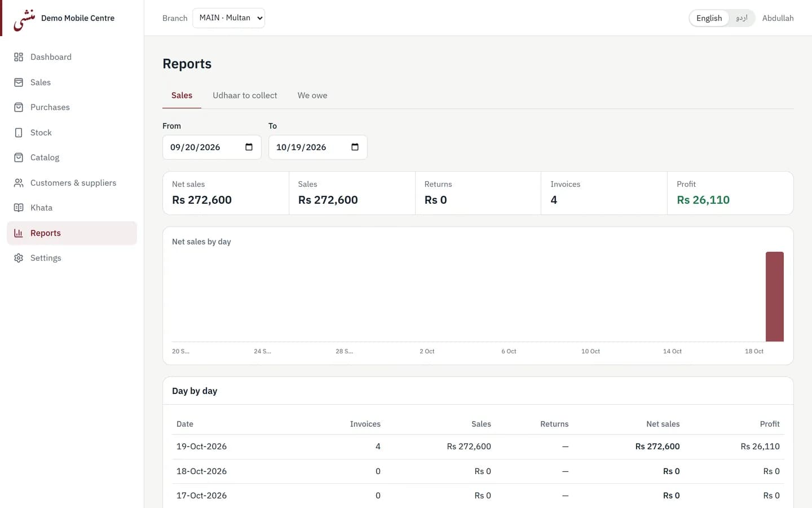
Task: Click Demo Mobile Centre shop name
Action: 78,18
